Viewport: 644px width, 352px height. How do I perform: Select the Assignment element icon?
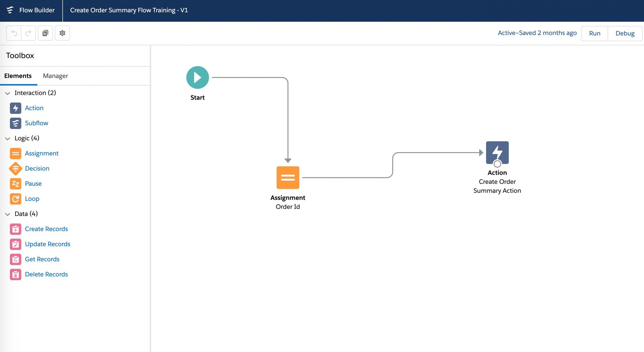pyautogui.click(x=16, y=153)
